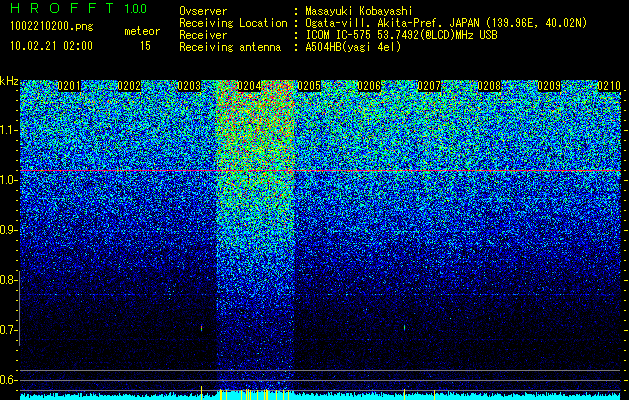The height and width of the screenshot is (400, 629).
Task: Click the Ovserver field label
Action: [x=203, y=12]
